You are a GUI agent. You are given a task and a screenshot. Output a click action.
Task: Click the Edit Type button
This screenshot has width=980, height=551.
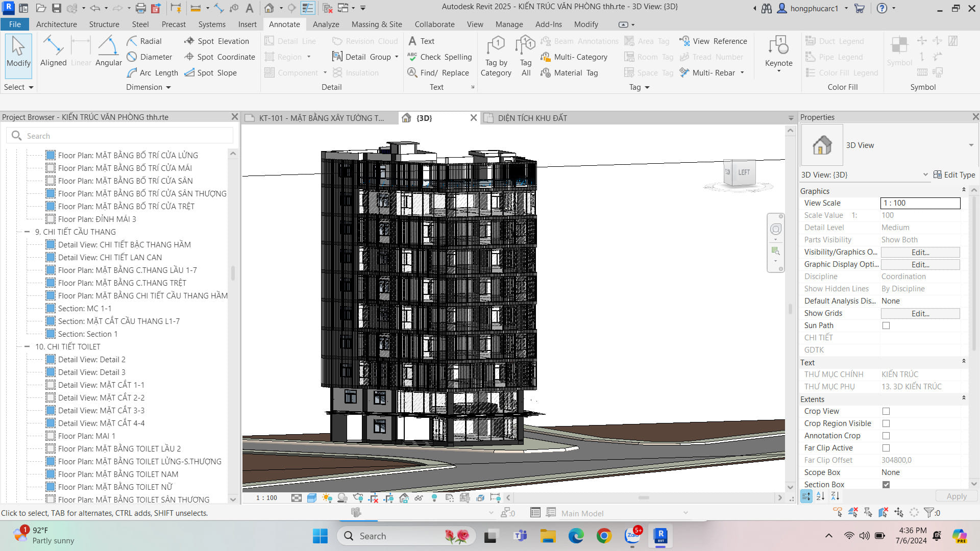[954, 174]
